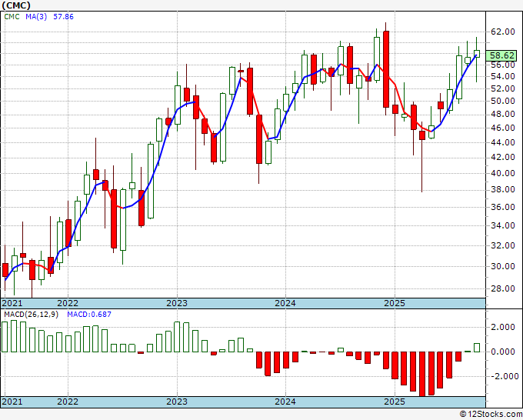The width and height of the screenshot is (523, 420).
Task: Click the 28.00 price axis label
Action: (503, 288)
